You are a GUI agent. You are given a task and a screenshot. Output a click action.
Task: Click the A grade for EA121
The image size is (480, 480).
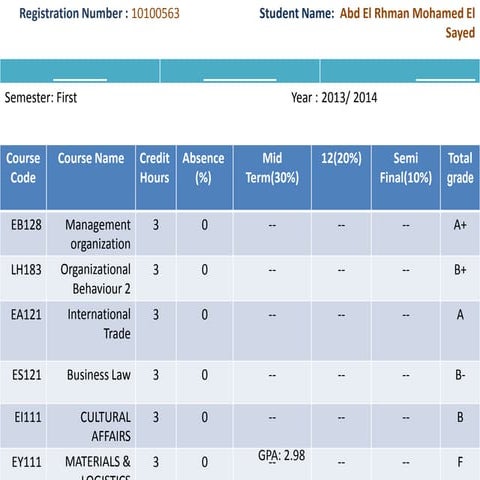click(460, 315)
